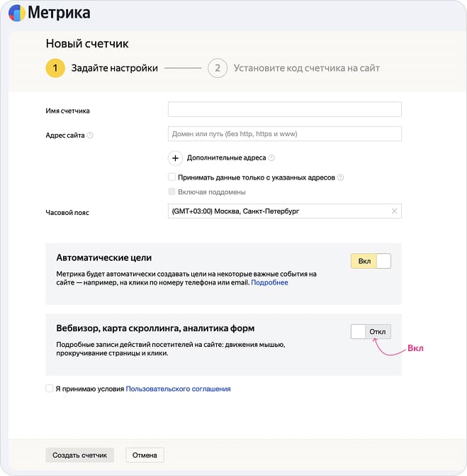Screen dimensions: 467x476
Task: Go to Установите код счетчика step
Action: click(305, 68)
